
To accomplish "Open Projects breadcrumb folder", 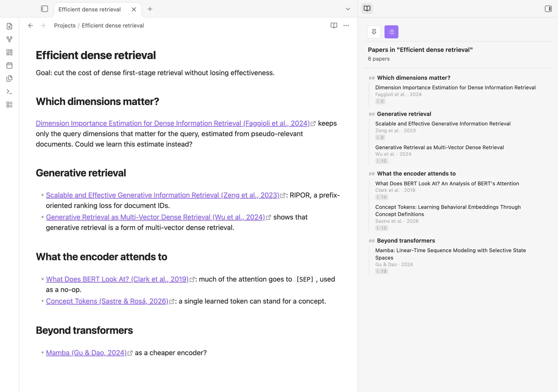I will [x=65, y=25].
